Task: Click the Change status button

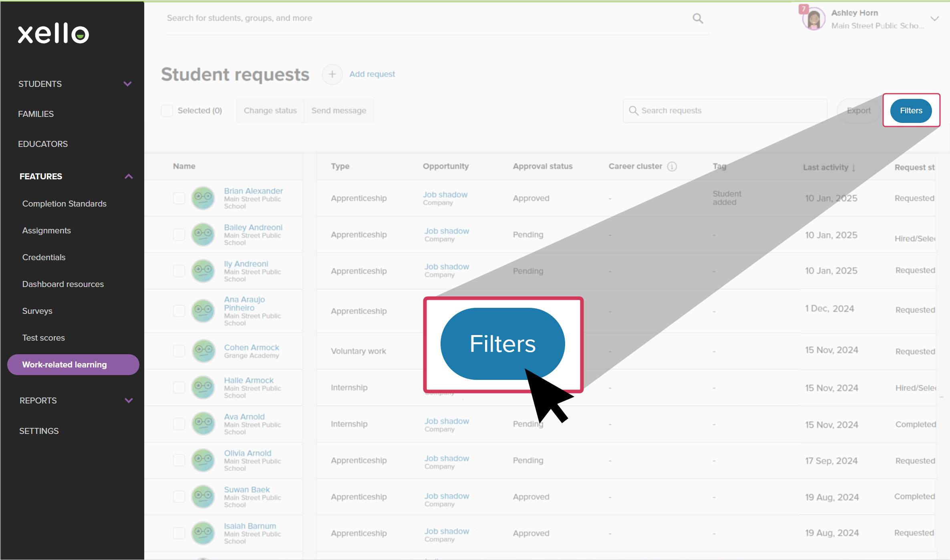Action: (270, 111)
